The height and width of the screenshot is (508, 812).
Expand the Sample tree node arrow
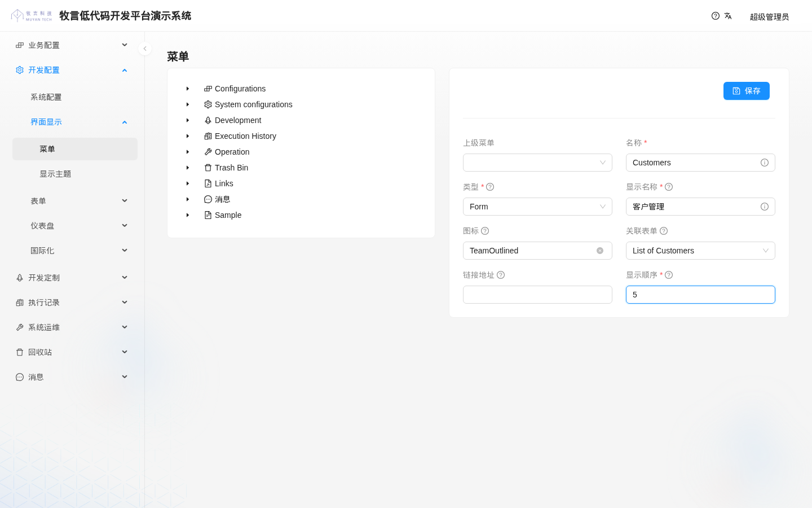(188, 215)
